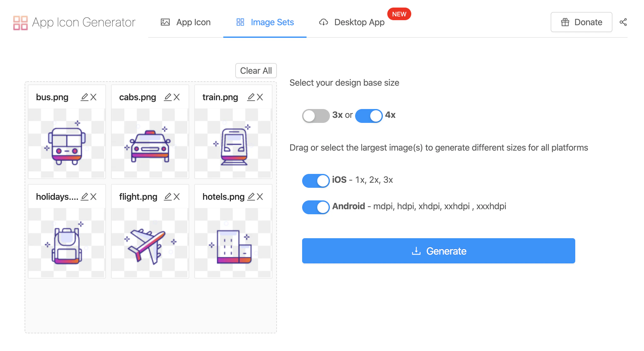Viewport: 644px width, 351px height.
Task: Open the Donate button
Action: 581,22
